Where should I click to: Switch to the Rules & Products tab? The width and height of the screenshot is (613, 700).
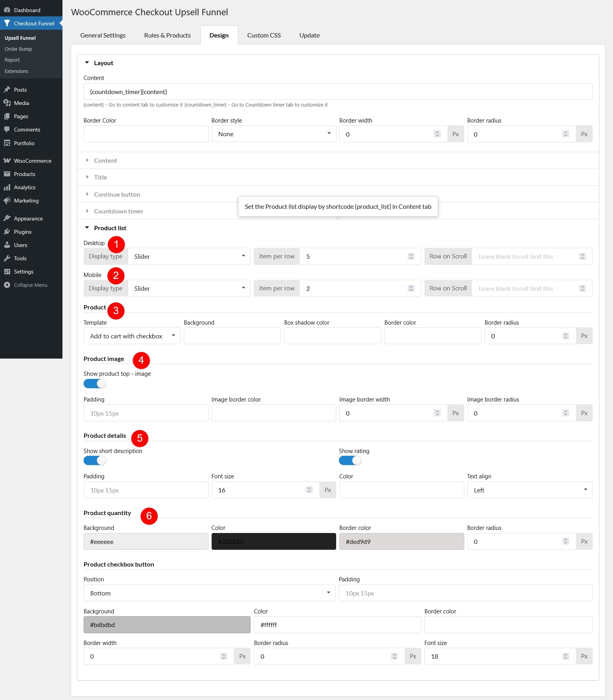pyautogui.click(x=167, y=35)
